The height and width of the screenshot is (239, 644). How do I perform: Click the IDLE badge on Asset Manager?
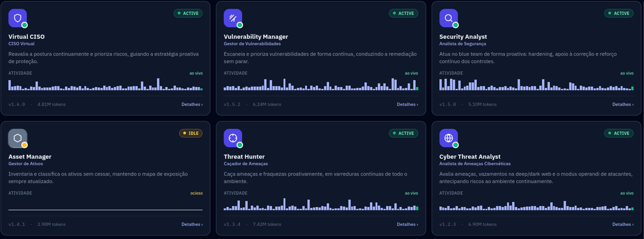(191, 133)
